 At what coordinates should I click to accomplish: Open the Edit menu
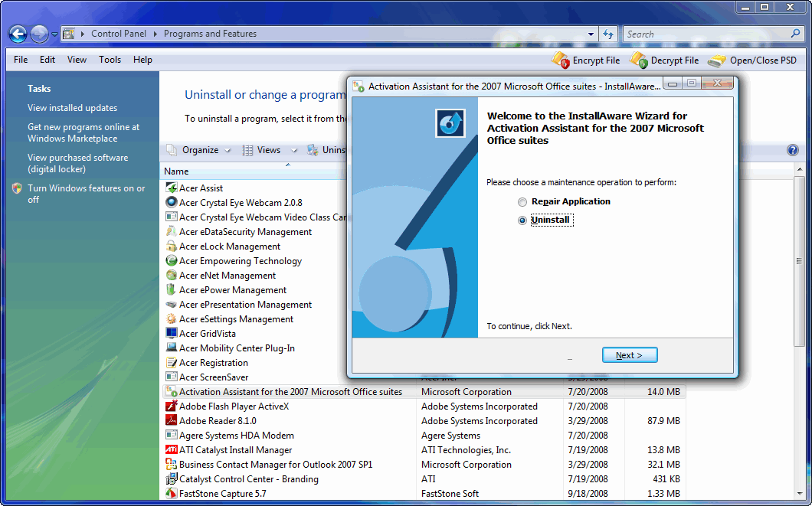tap(47, 60)
